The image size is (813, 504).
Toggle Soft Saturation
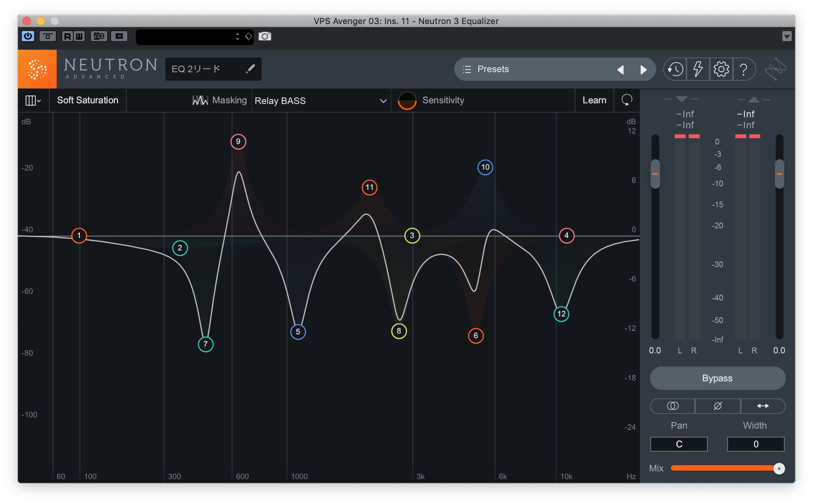[88, 100]
